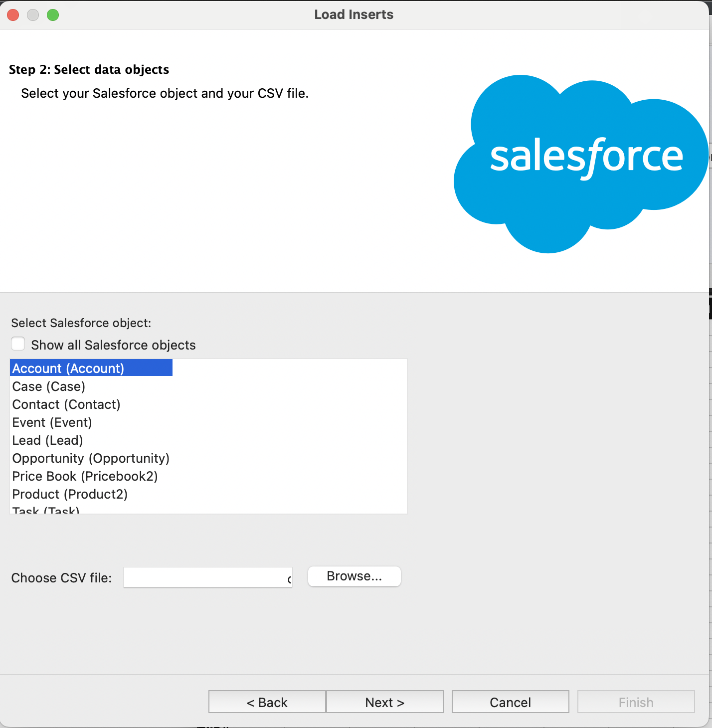The width and height of the screenshot is (712, 728).
Task: Select Lead (Lead) object
Action: (x=48, y=440)
